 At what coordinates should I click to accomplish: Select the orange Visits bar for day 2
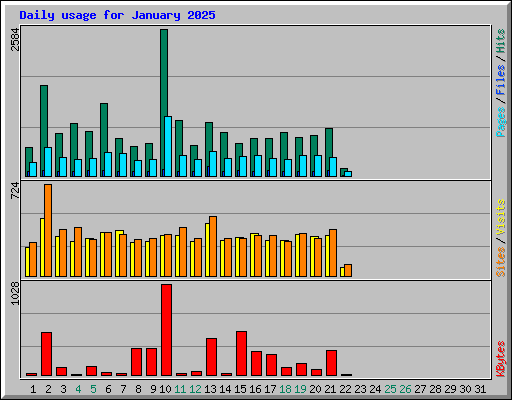coord(48,230)
